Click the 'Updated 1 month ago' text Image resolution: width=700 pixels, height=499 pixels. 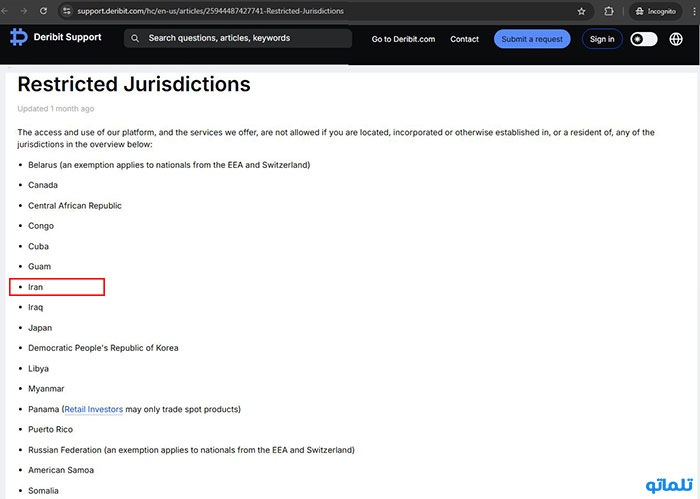pyautogui.click(x=56, y=108)
